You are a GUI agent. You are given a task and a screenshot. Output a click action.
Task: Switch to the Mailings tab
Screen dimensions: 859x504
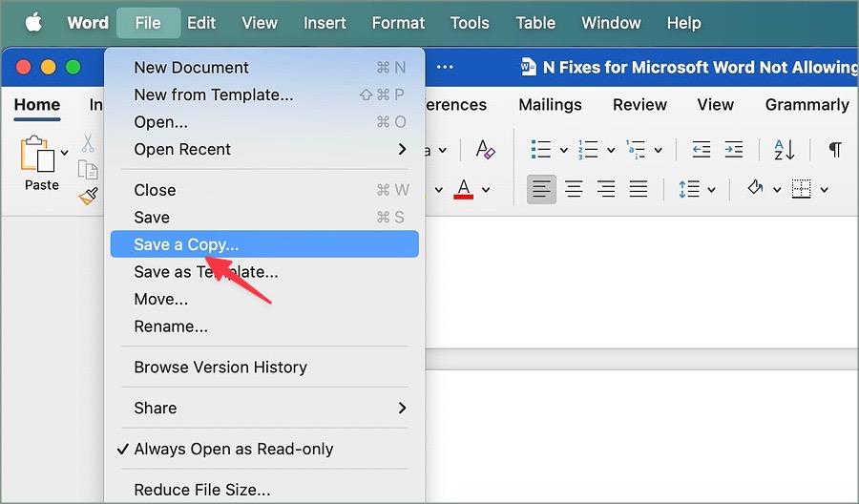[550, 105]
